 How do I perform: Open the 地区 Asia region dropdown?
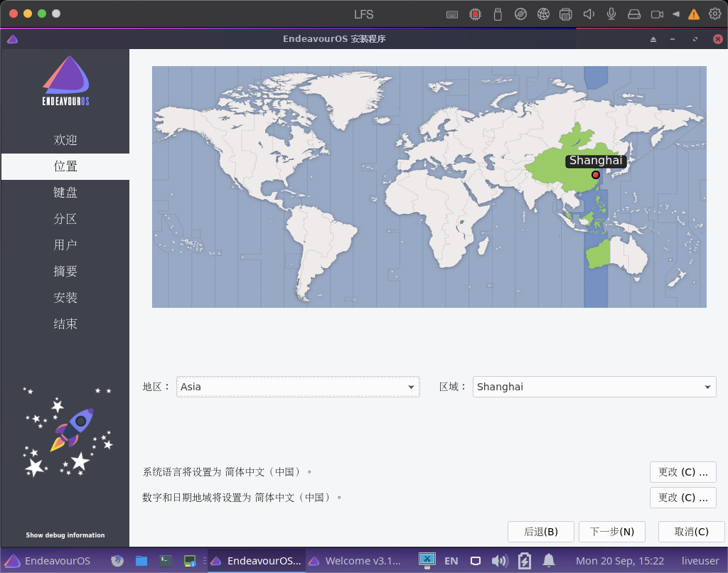point(298,387)
